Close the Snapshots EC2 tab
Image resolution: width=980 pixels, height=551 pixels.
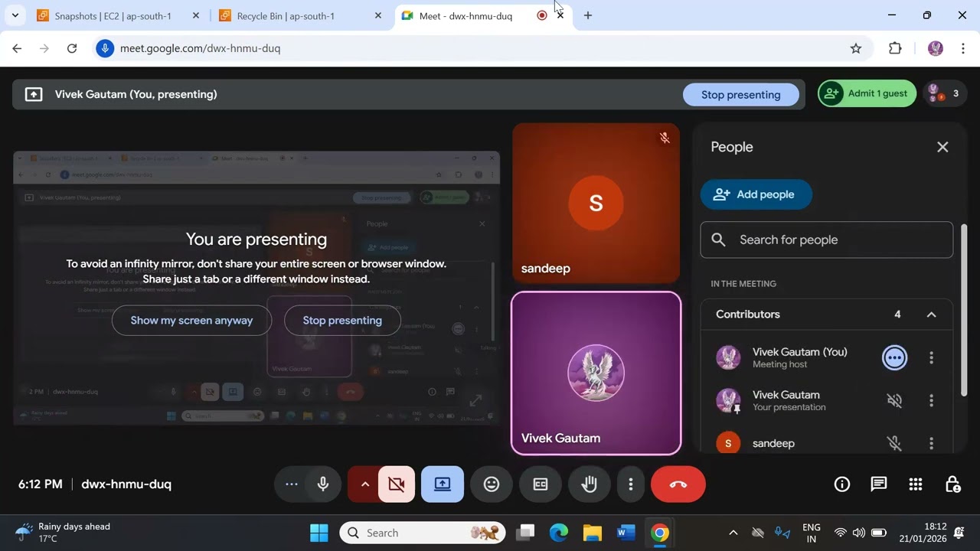196,15
